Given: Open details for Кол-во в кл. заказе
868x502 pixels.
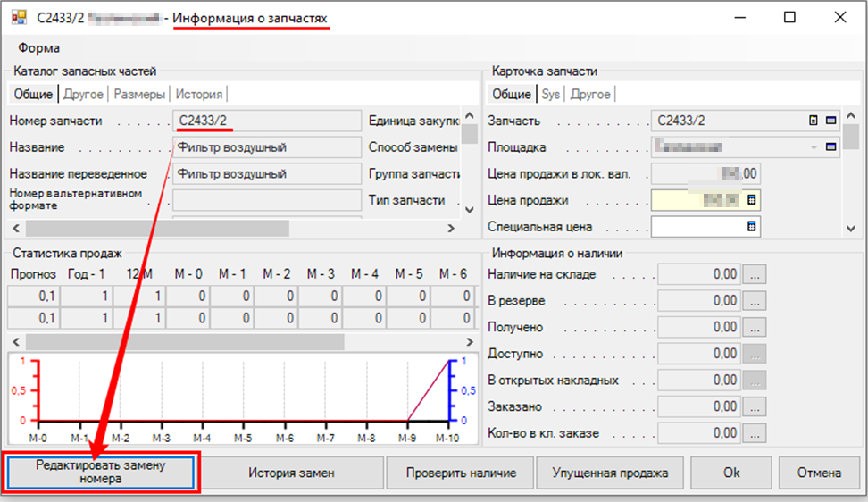Looking at the screenshot, I should click(x=755, y=433).
